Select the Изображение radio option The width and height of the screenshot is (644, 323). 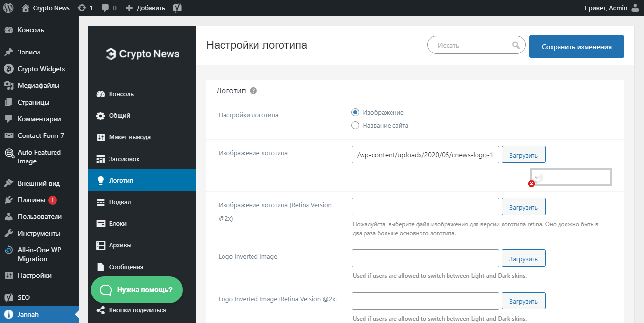pos(355,112)
